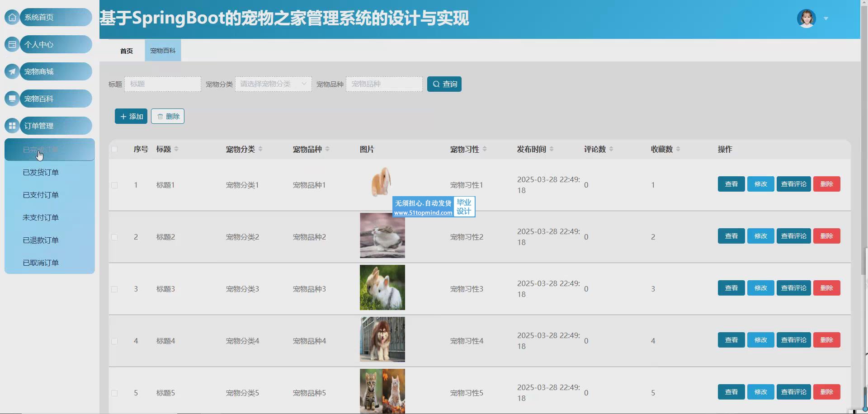Image resolution: width=868 pixels, height=414 pixels.
Task: Toggle the select-all checkbox in table header
Action: (x=114, y=149)
